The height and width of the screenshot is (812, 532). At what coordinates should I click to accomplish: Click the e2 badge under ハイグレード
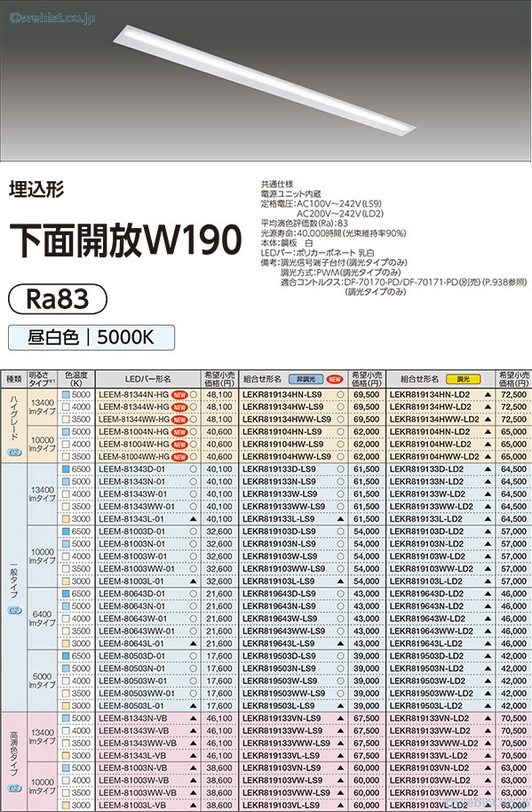pos(14,452)
